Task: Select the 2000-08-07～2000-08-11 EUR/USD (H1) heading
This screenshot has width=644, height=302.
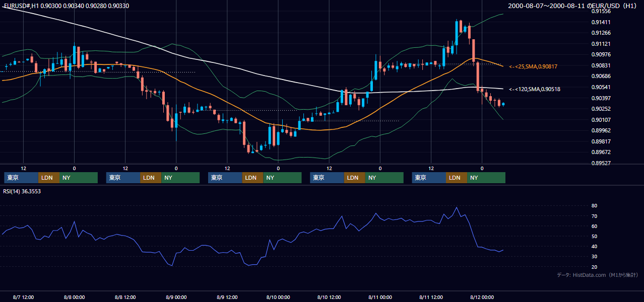Action: [572, 6]
